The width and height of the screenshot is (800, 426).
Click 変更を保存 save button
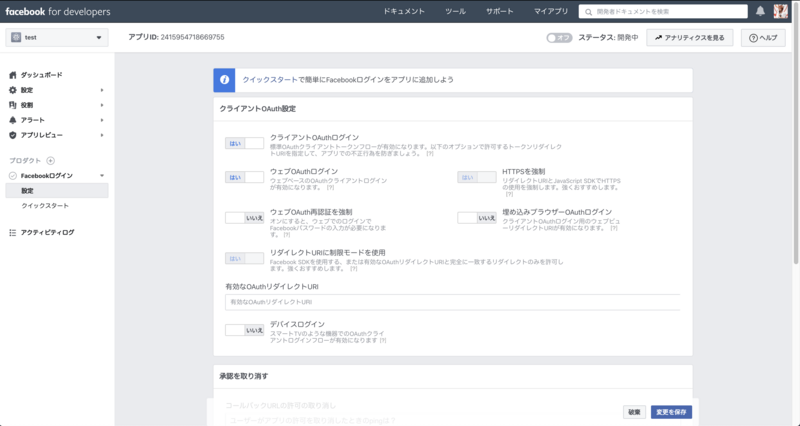[671, 412]
